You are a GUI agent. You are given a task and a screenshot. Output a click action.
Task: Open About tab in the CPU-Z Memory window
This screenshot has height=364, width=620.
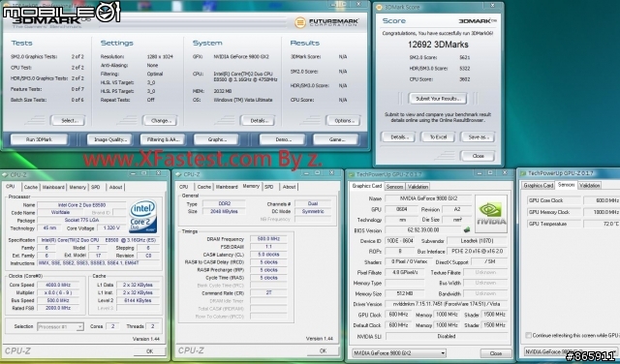click(x=289, y=187)
